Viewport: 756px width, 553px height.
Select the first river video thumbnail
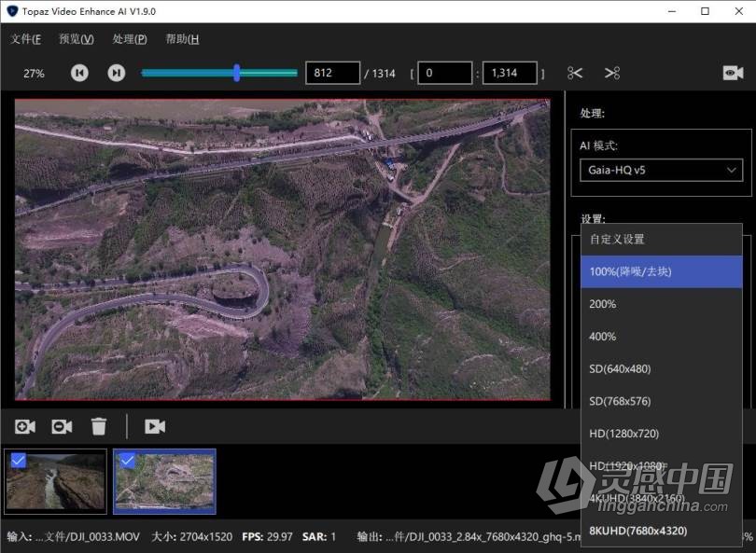(x=55, y=481)
